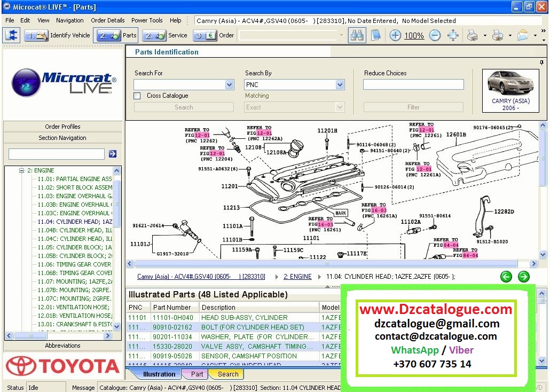Select 13.01: CRANKSHAFT & PISTON tree item
The image size is (550, 392).
click(x=75, y=324)
